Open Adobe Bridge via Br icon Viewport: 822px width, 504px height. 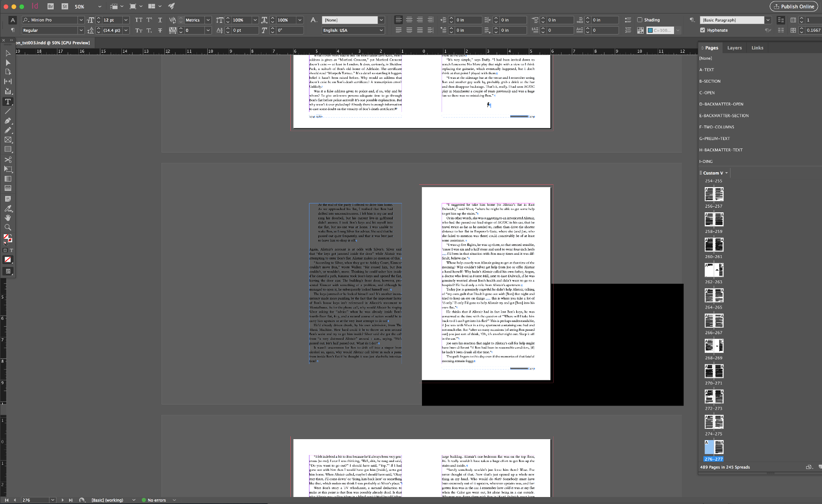[x=50, y=7]
